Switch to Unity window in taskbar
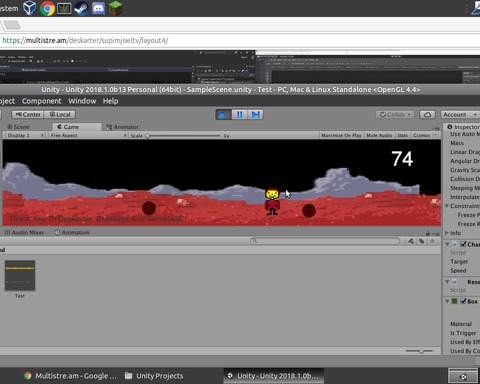Screen dimensions: 480x384 [273, 376]
